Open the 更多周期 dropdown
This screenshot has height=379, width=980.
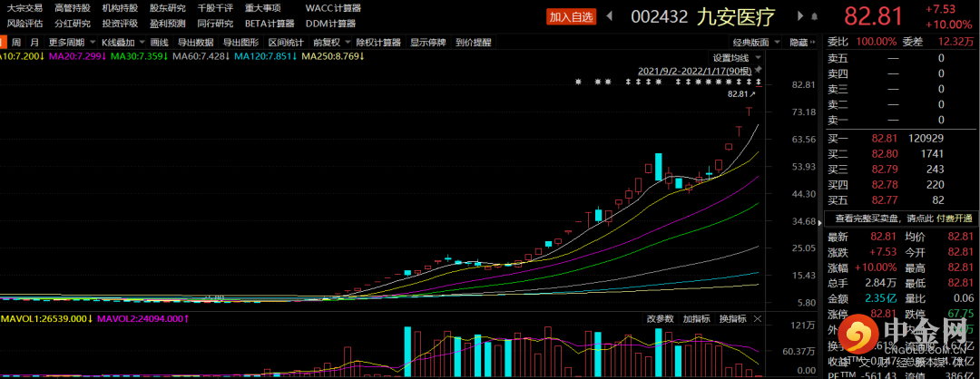(x=68, y=43)
